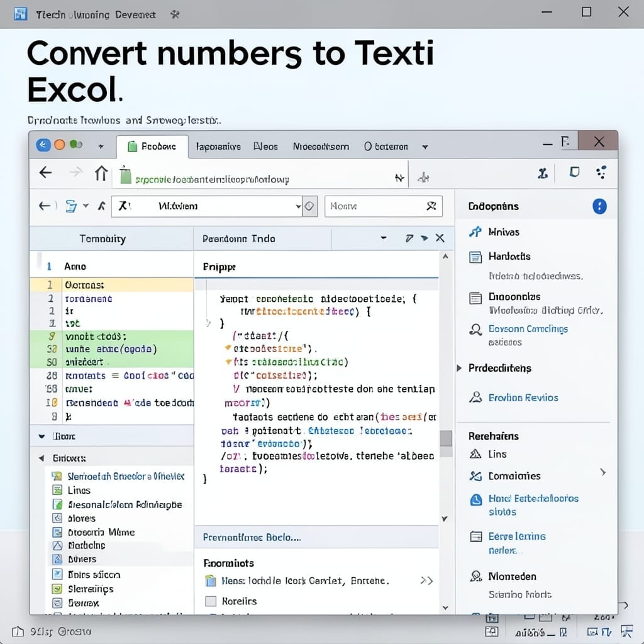Close the Pеondonn Tndo panel with X
Image resolution: width=644 pixels, height=644 pixels.
coord(440,238)
